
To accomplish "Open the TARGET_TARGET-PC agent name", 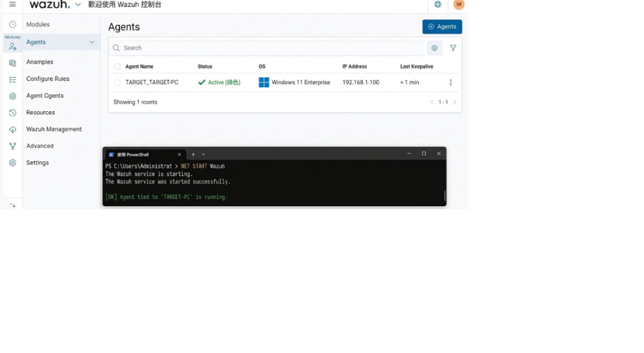I will coord(152,82).
